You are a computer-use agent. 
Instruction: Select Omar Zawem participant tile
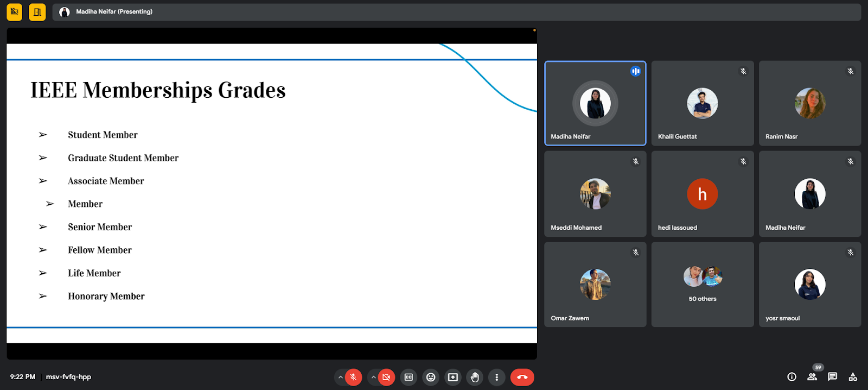pyautogui.click(x=595, y=285)
